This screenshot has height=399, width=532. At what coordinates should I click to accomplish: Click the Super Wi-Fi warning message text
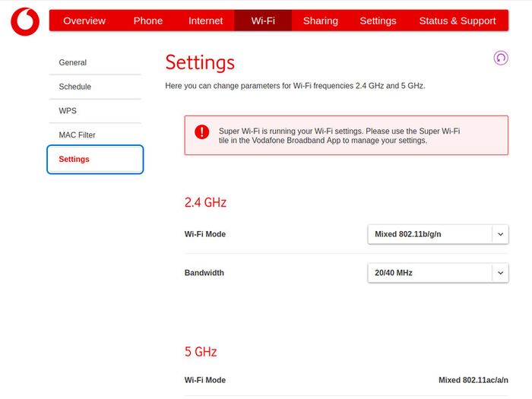click(339, 136)
